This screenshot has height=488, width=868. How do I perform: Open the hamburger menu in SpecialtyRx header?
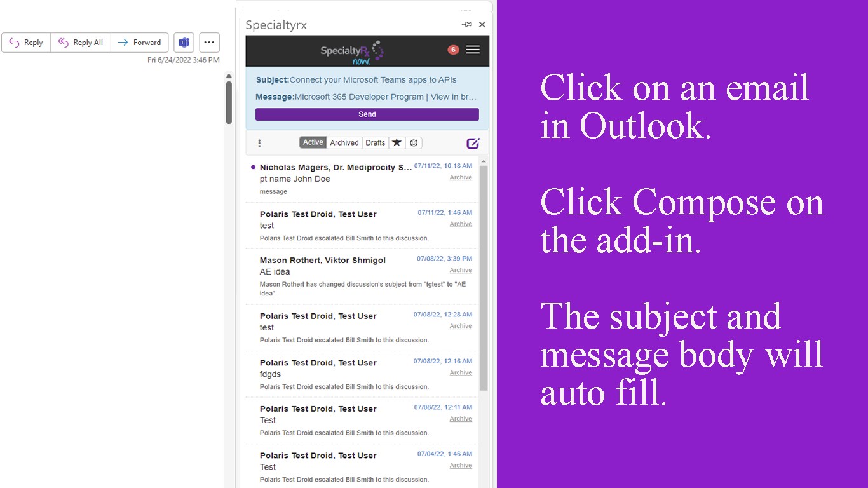tap(473, 50)
